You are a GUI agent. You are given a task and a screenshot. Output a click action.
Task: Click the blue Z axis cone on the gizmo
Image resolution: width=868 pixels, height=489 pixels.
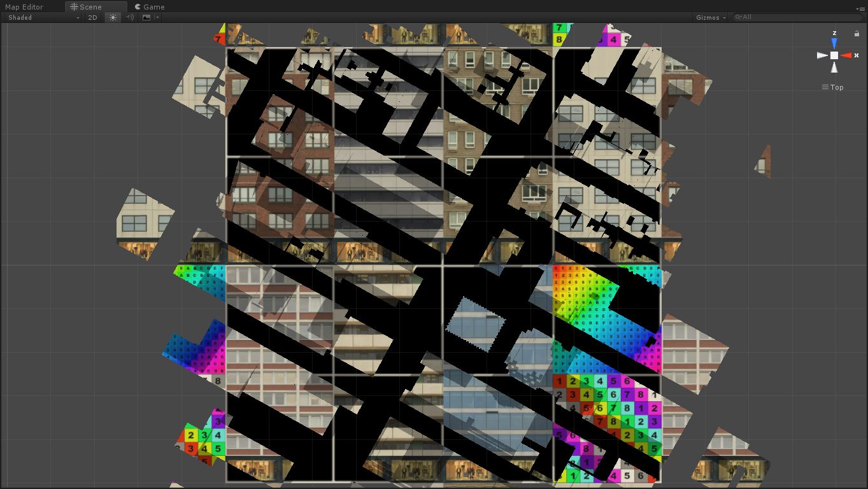click(835, 43)
